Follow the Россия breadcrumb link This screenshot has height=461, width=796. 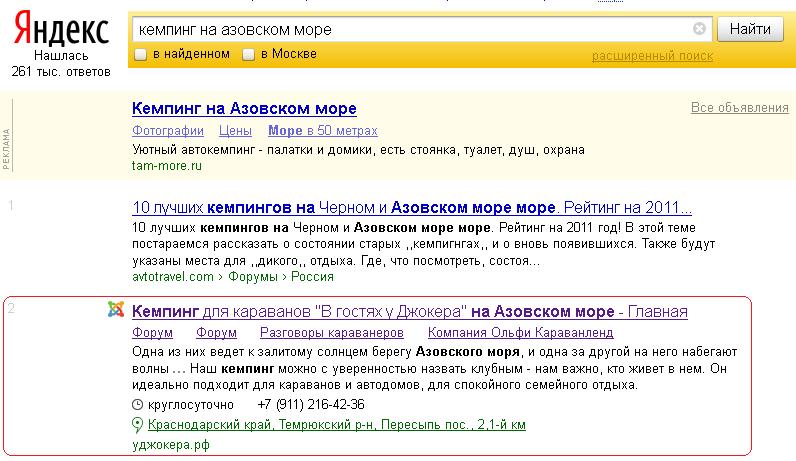point(312,277)
